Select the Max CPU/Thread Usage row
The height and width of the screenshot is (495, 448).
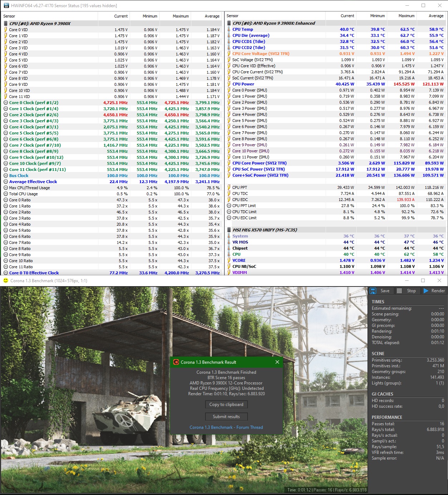point(112,188)
